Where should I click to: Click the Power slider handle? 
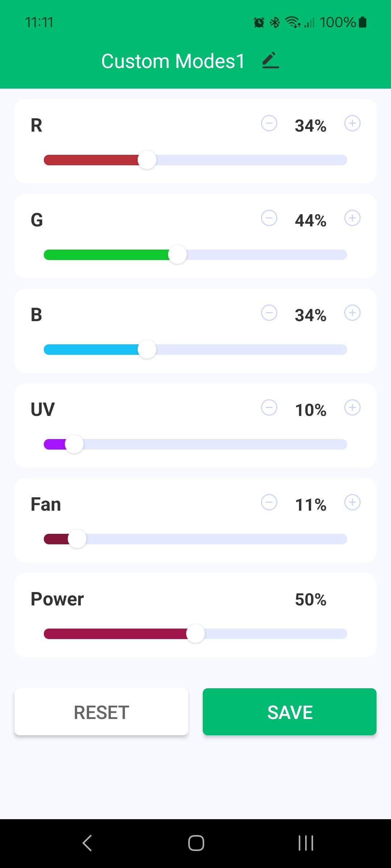(x=195, y=634)
